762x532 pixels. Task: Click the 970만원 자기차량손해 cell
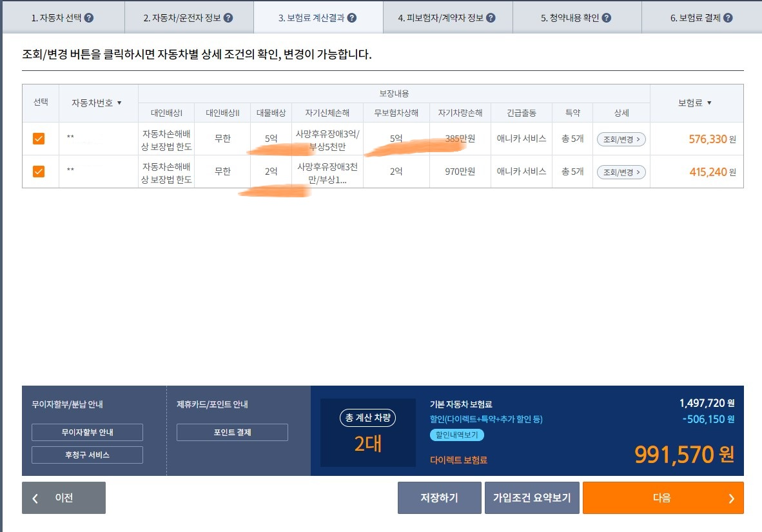(460, 172)
